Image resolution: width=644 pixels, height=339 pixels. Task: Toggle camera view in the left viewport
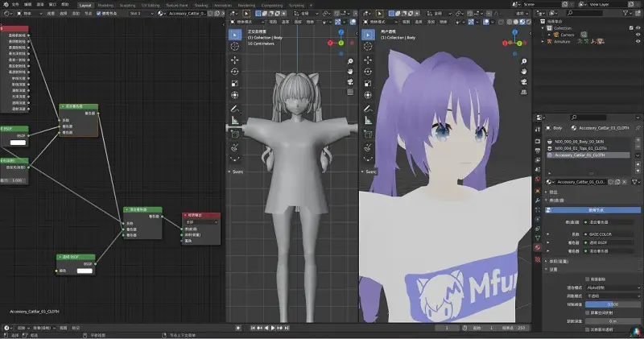[x=350, y=82]
